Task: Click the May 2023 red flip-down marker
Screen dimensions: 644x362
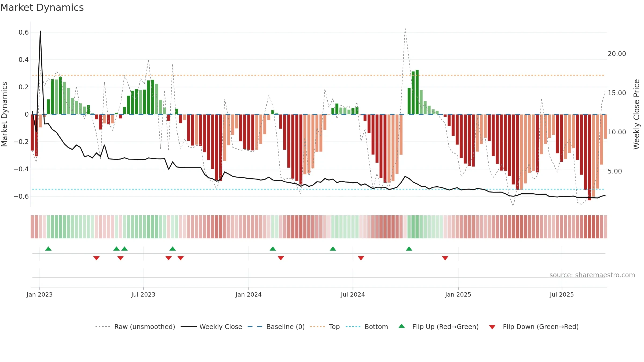Action: [x=120, y=258]
